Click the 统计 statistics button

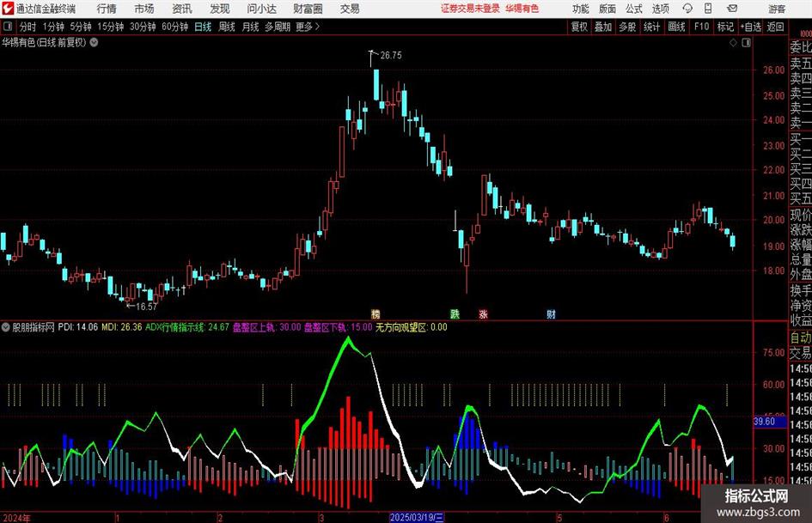[651, 27]
